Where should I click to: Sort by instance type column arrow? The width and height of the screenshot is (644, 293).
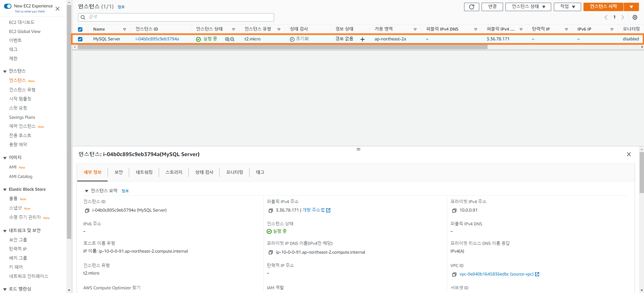(279, 30)
